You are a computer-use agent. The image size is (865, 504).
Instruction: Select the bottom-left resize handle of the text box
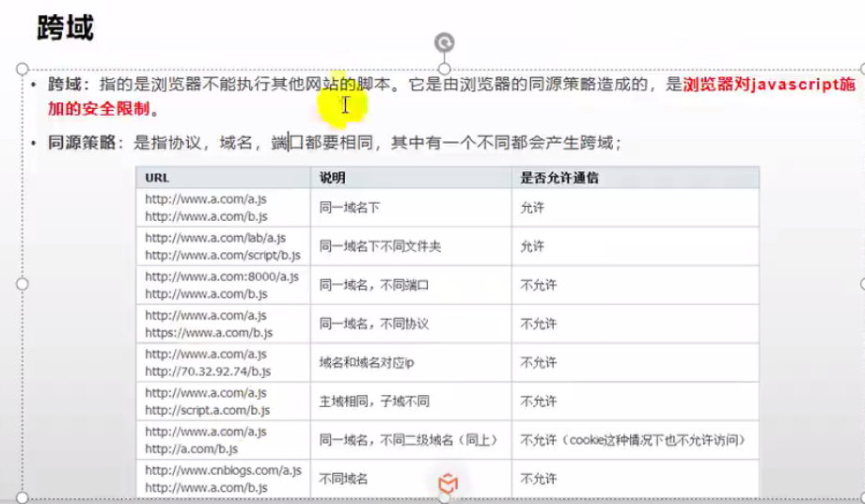[22, 497]
